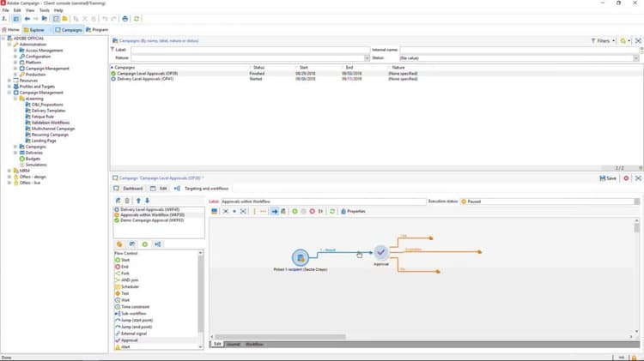Click the zoom-to-fit icon in workflow toolbar
Image resolution: width=644 pixels, height=361 pixels.
243,211
